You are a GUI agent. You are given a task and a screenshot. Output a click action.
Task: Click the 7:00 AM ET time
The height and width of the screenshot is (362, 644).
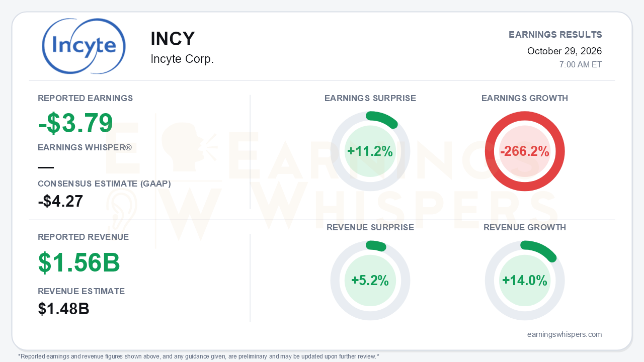[581, 65]
